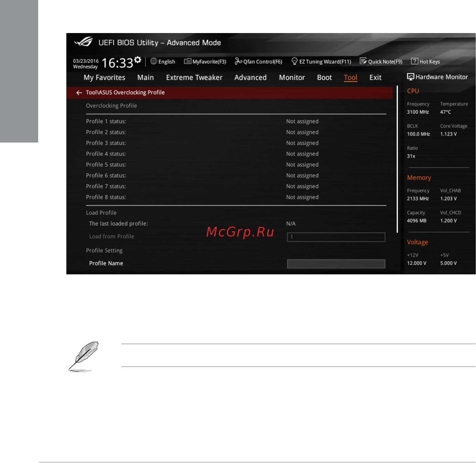
Task: Open the clock settings gear icon
Action: point(138,60)
